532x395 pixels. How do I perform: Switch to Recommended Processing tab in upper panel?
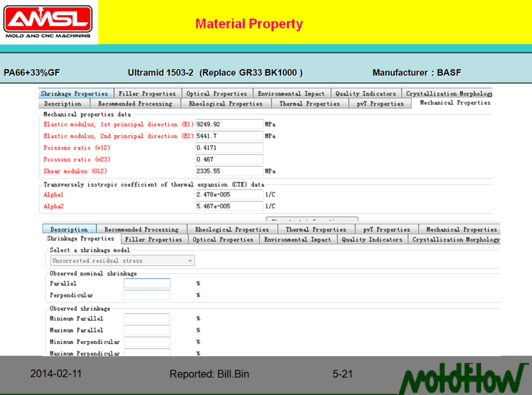[x=135, y=103]
